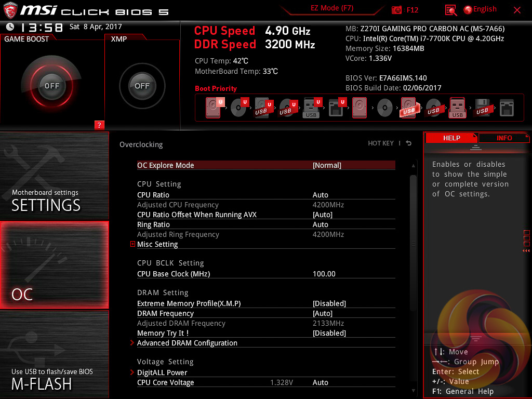This screenshot has width=532, height=399.
Task: Toggle Memory Try It! Disabled value
Action: click(x=329, y=333)
